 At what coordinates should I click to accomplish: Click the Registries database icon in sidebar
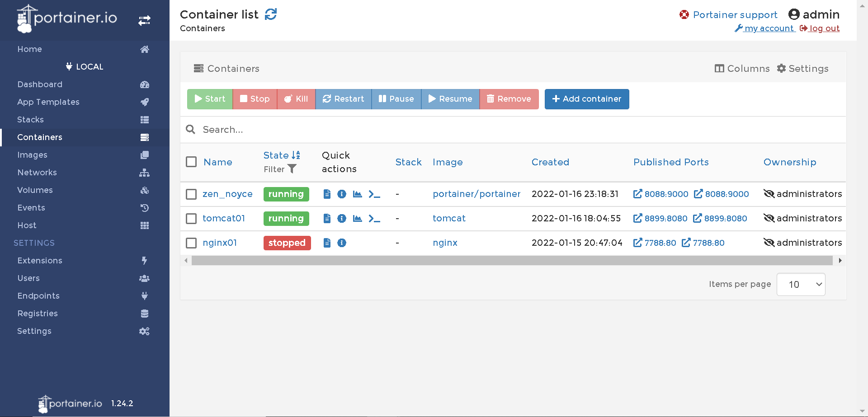(145, 314)
